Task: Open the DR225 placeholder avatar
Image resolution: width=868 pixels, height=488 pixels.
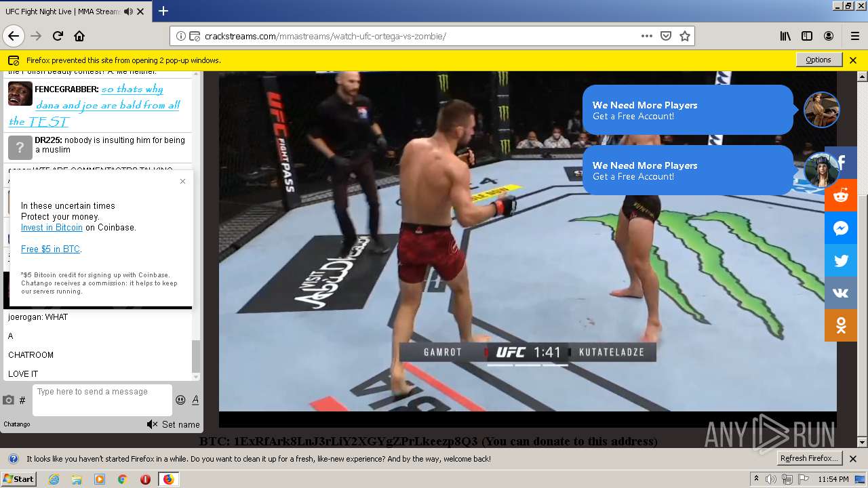Action: tap(20, 147)
